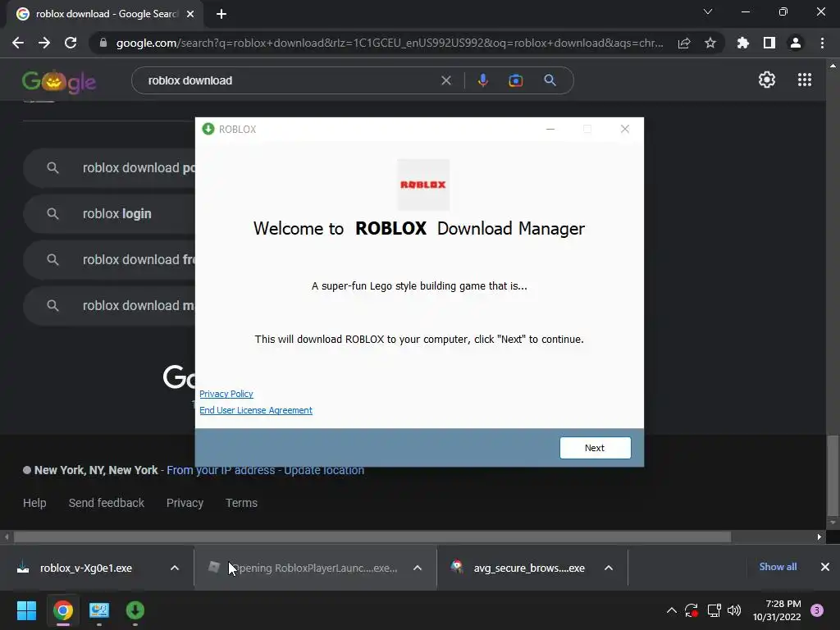Open roblox_v-Xg0e1.exe download item
The height and width of the screenshot is (630, 840).
(x=85, y=568)
